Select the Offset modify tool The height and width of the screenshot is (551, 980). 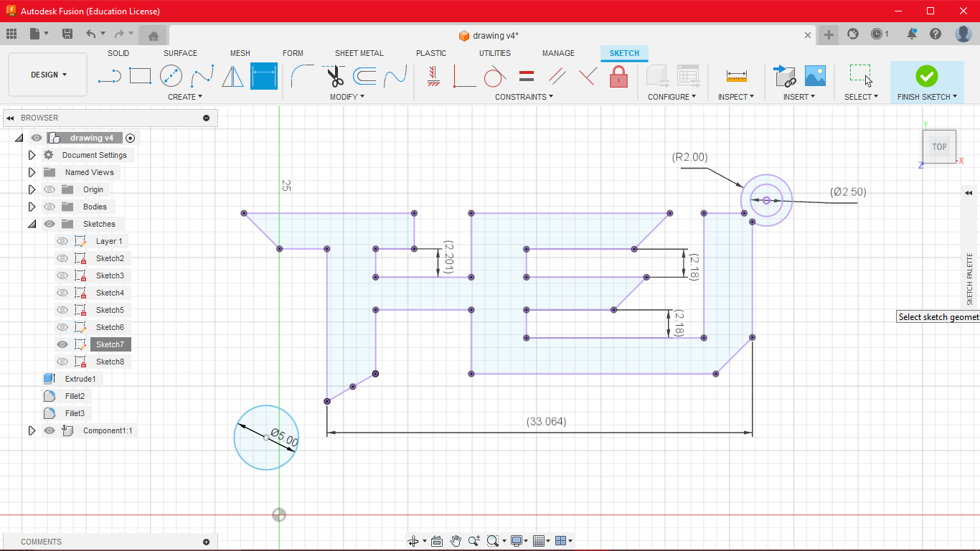point(364,75)
